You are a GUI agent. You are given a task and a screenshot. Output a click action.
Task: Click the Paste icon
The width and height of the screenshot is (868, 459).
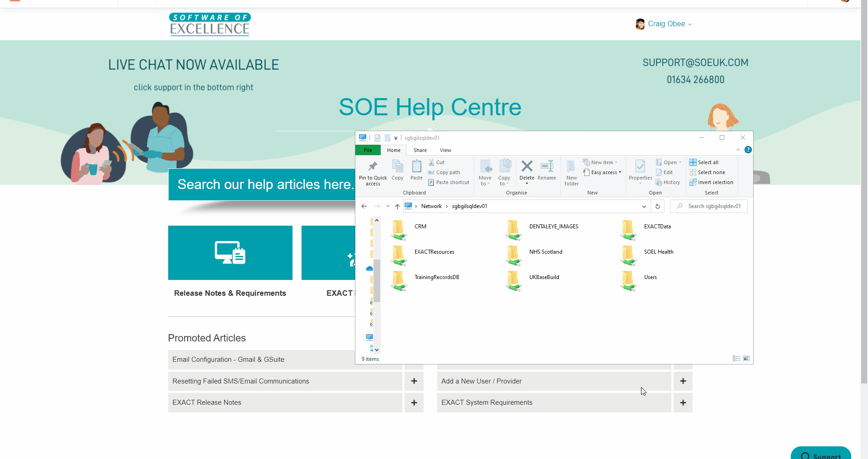coord(416,170)
